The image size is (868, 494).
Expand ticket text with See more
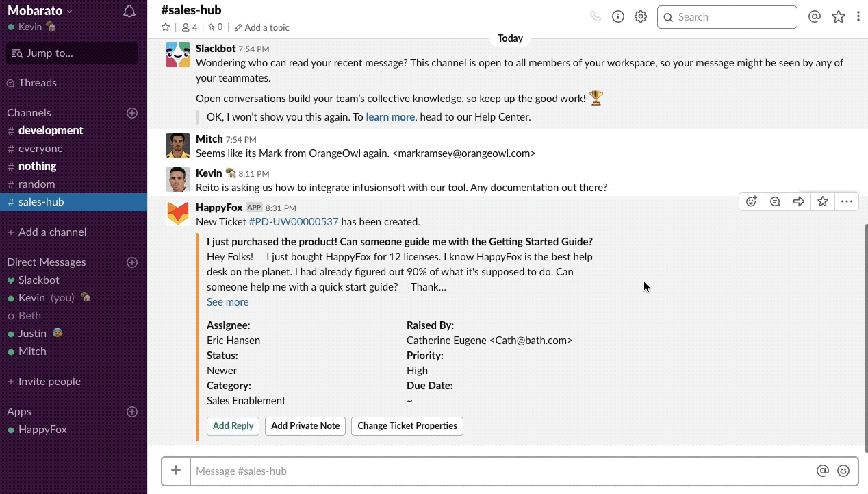point(227,301)
